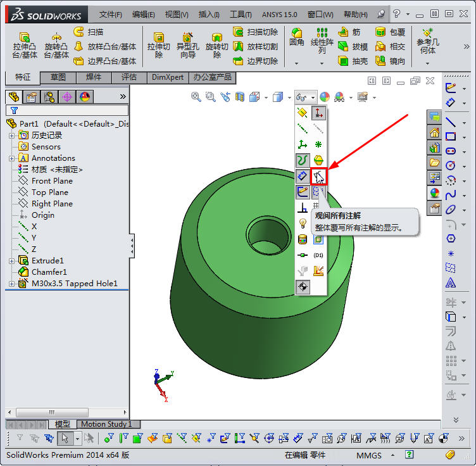Click the Edit Appearance color sphere icon

point(324,97)
